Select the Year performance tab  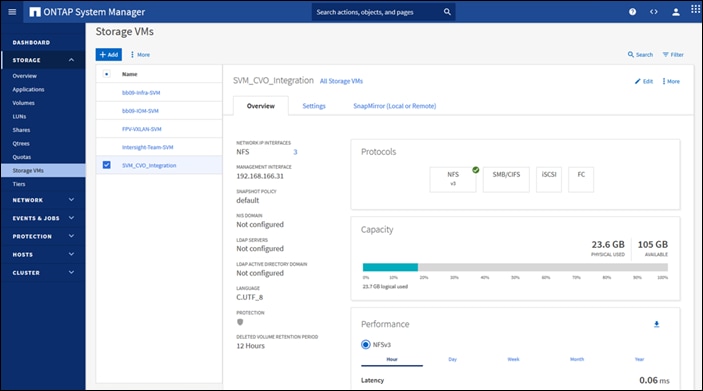tap(639, 359)
